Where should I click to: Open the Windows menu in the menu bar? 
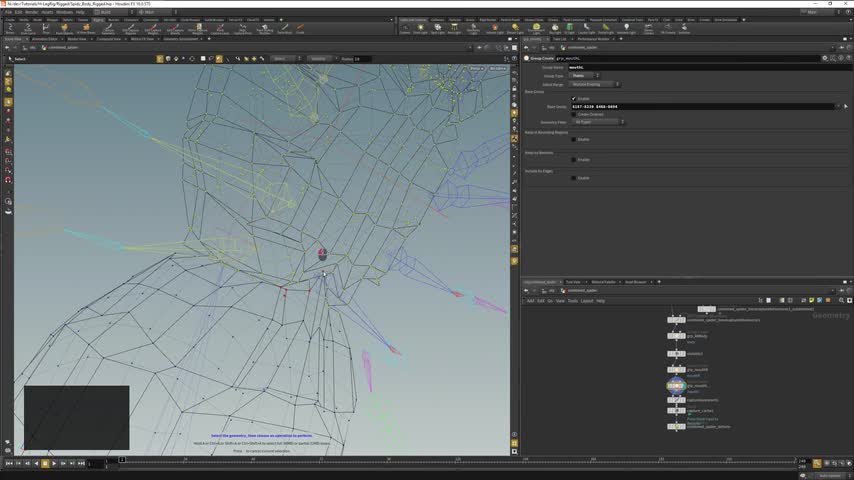64,12
